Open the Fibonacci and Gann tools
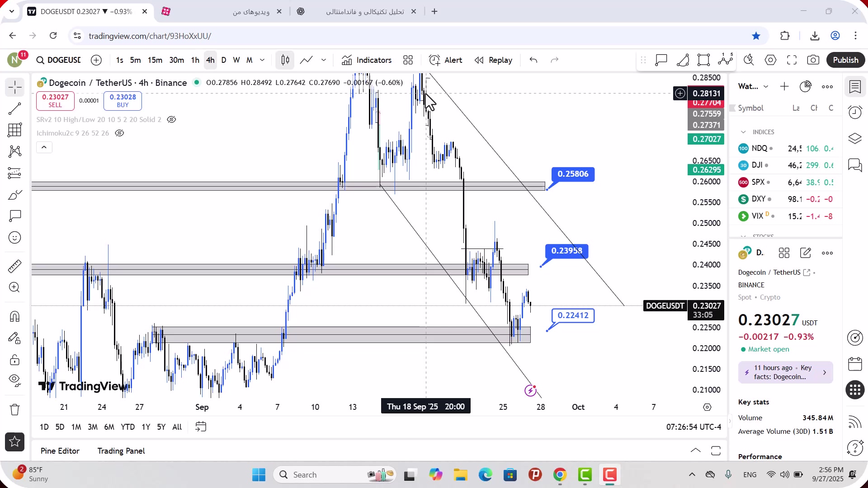The height and width of the screenshot is (488, 868). [15, 130]
